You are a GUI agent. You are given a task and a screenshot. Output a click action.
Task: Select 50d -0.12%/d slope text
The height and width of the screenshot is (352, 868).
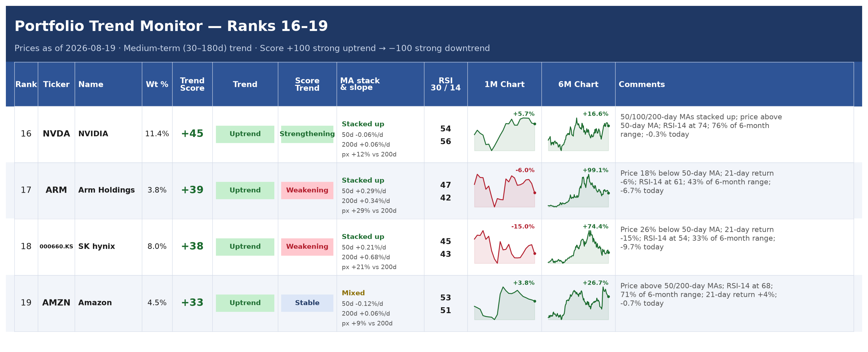point(362,304)
